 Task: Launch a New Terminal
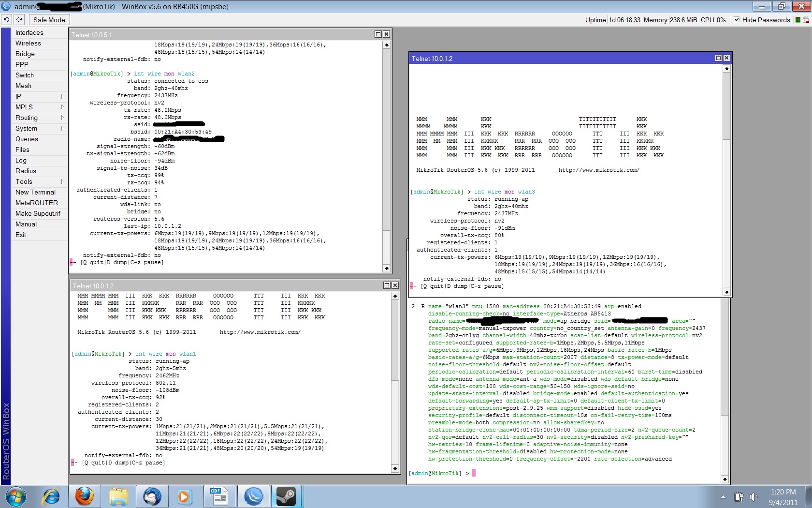click(x=35, y=192)
